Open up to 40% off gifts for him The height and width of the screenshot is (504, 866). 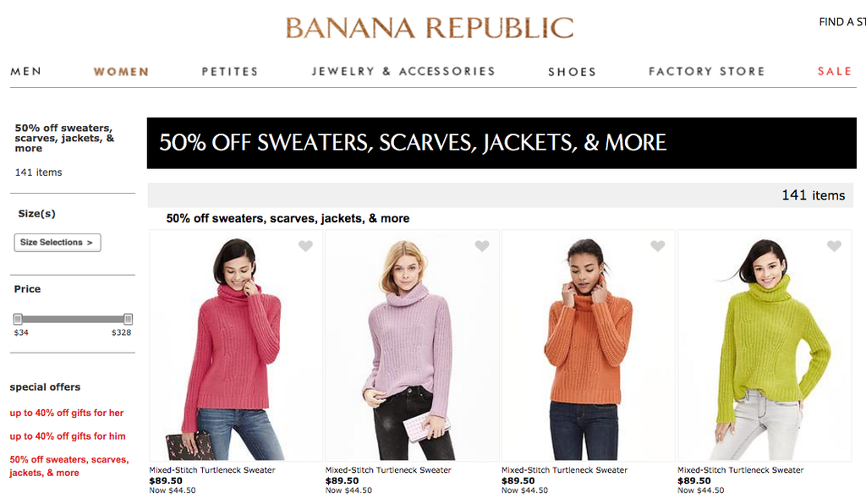68,436
